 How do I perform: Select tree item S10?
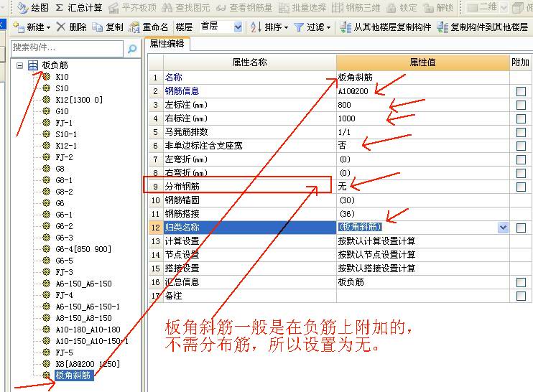pyautogui.click(x=62, y=88)
